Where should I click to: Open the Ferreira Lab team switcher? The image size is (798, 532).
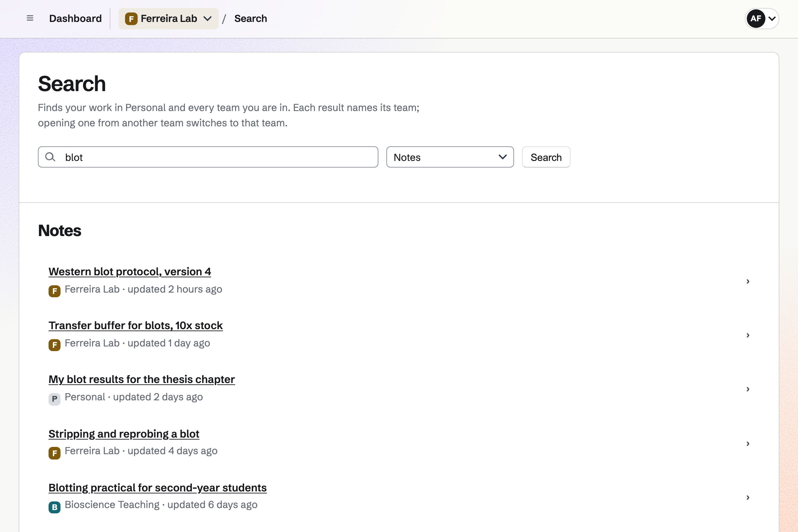coord(168,18)
